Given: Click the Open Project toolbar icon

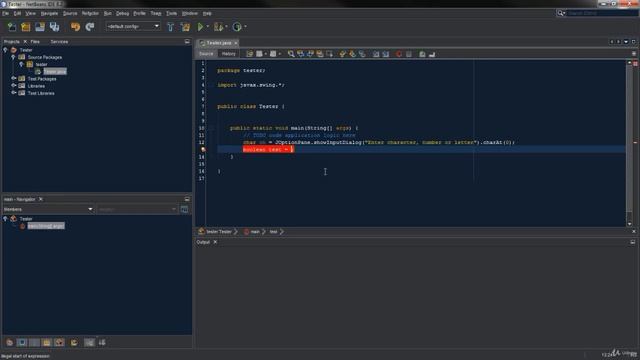Looking at the screenshot, I should (x=40, y=27).
